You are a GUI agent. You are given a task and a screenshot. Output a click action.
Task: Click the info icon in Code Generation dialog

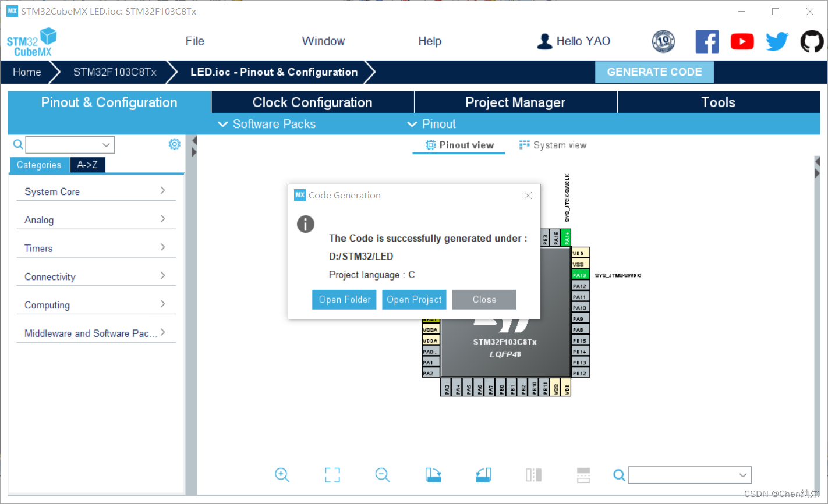(x=306, y=224)
